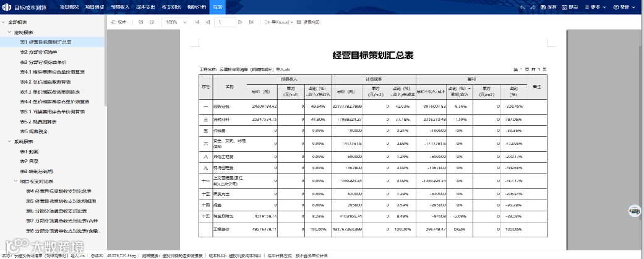Click the 其他工程费 row name cell
644x259 pixels.
230,157
